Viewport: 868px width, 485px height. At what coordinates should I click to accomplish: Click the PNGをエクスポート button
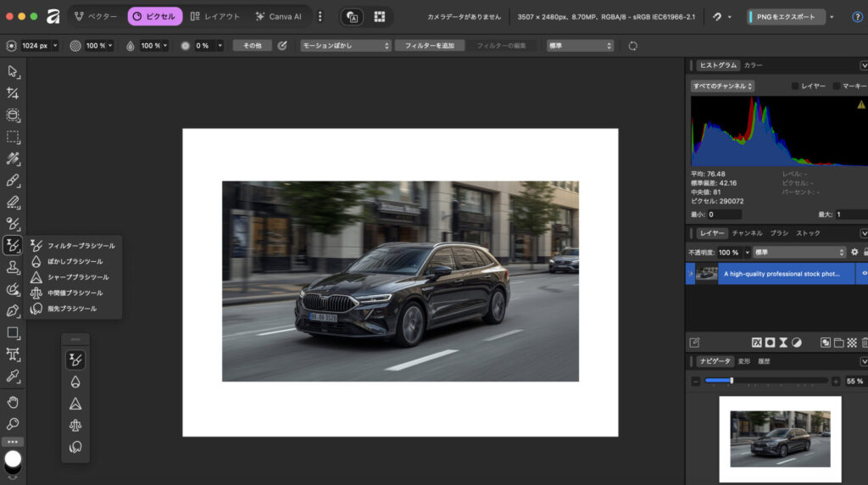(786, 16)
